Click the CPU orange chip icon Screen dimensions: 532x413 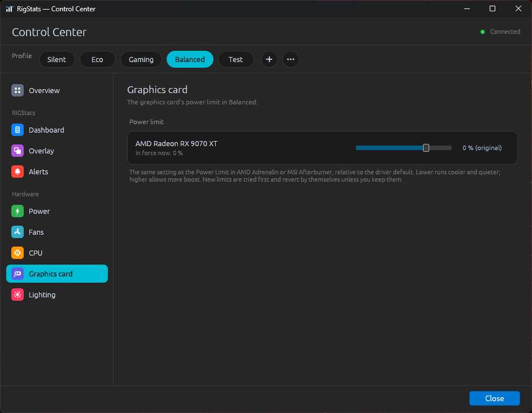click(x=18, y=253)
